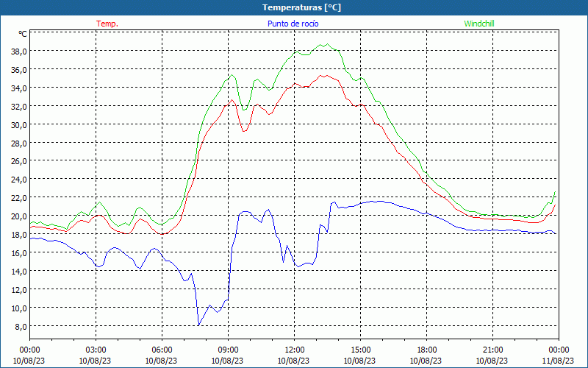Click the '24,0' y-axis value
Image resolution: width=588 pixels, height=368 pixels.
19,180
